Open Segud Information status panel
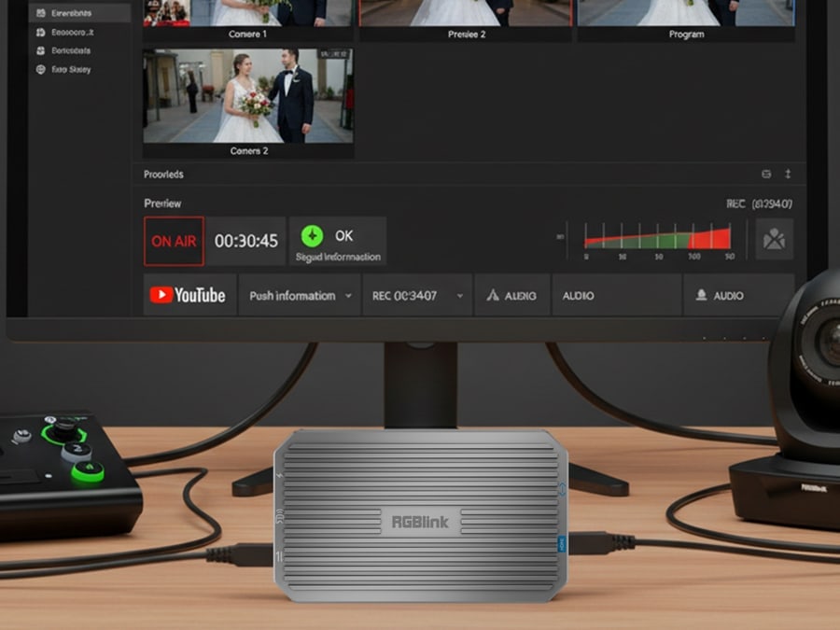 coord(338,241)
